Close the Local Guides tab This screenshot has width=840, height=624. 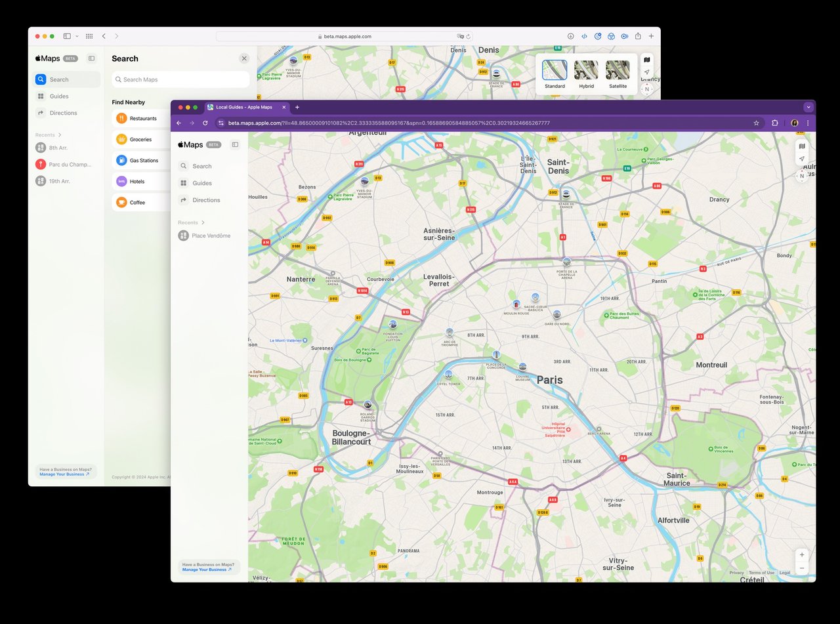(283, 107)
